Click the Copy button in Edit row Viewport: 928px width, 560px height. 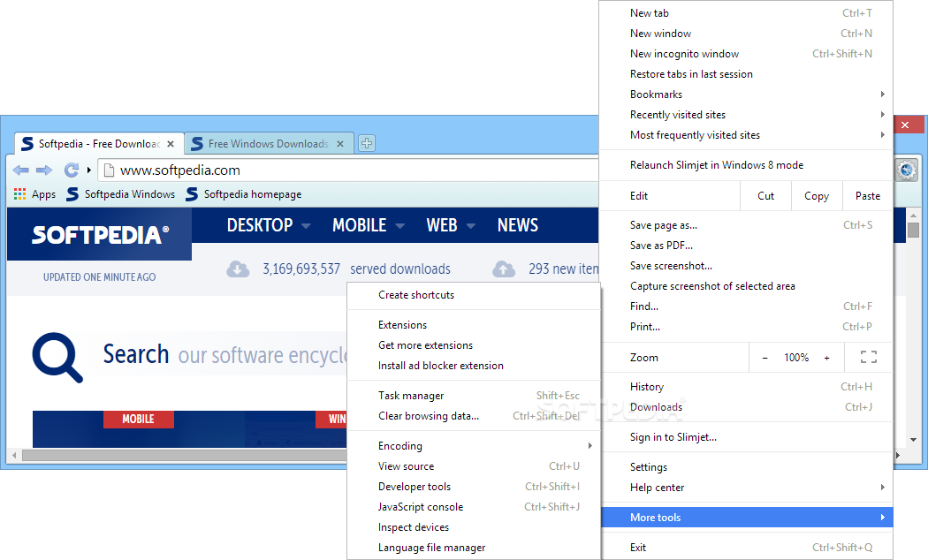pyautogui.click(x=817, y=196)
